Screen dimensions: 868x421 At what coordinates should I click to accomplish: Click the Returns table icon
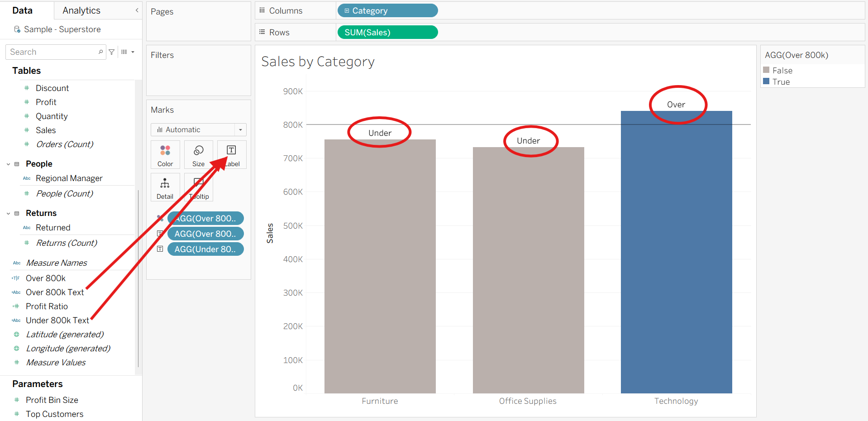(17, 213)
